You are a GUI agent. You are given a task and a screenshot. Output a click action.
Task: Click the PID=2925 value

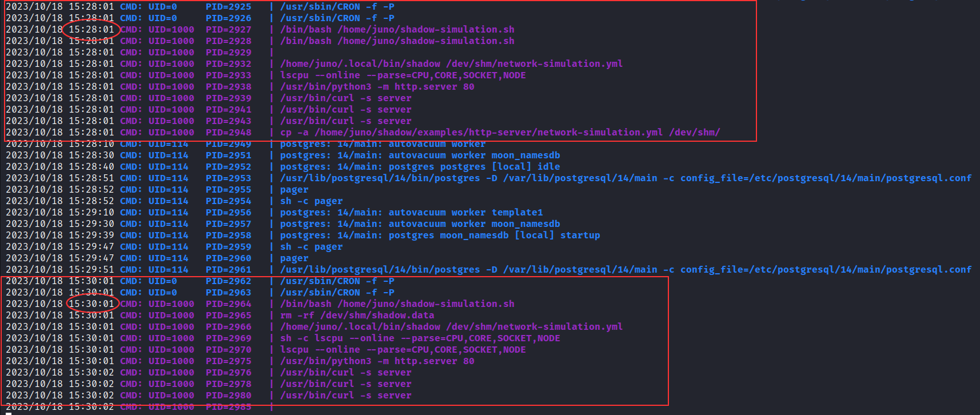pyautogui.click(x=228, y=7)
